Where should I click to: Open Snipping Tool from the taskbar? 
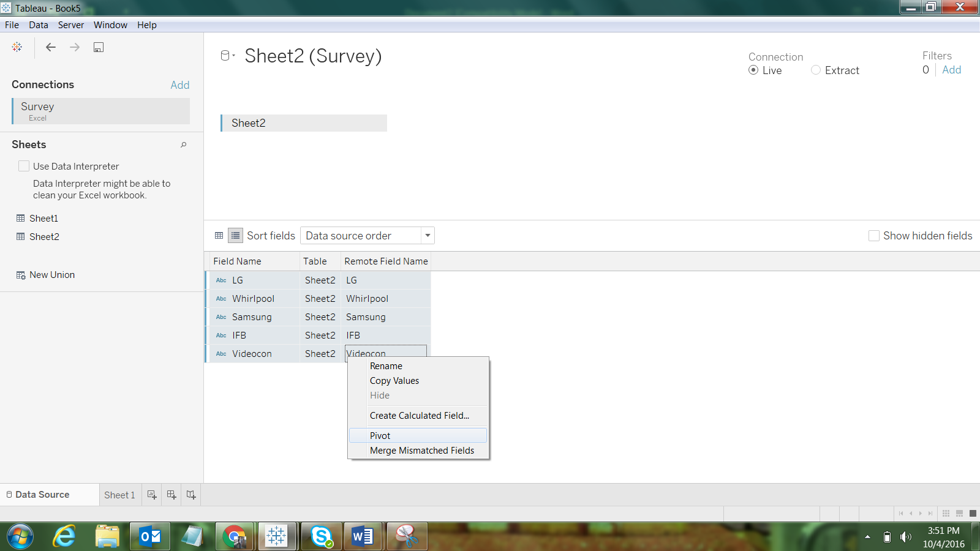click(x=407, y=536)
